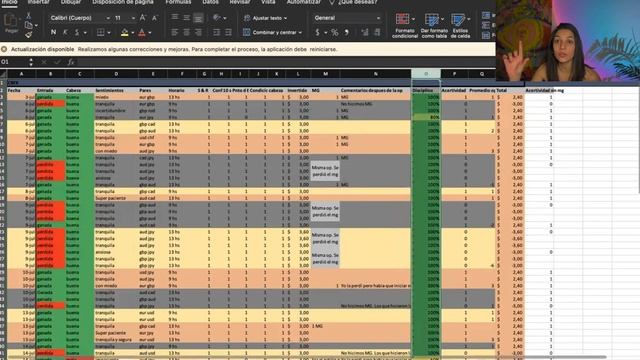The height and width of the screenshot is (360, 640).
Task: Click the fx insert function icon
Action: coord(71,62)
